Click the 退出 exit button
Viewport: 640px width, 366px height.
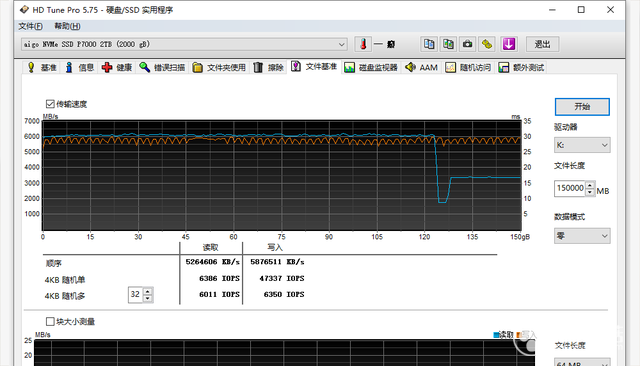542,44
